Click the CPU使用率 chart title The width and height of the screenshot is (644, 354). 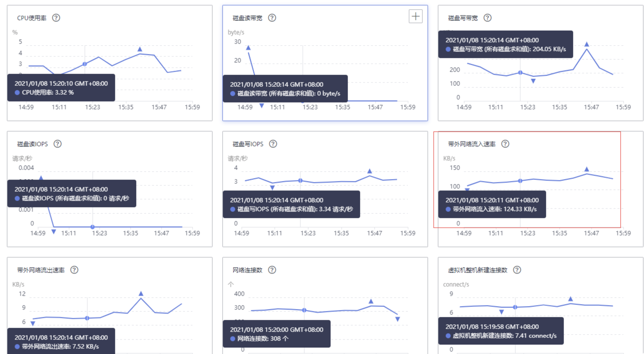coord(32,18)
